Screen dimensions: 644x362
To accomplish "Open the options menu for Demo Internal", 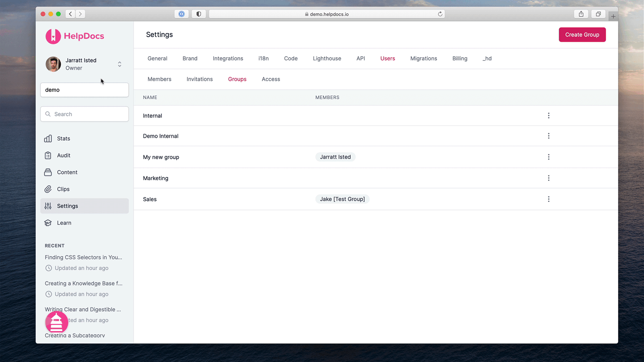I will [x=549, y=136].
